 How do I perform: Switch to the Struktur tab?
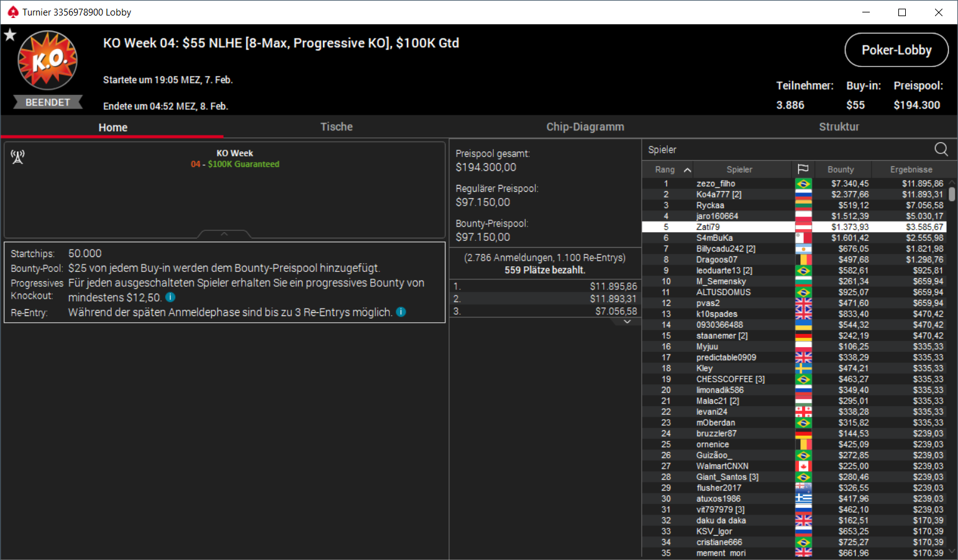(x=839, y=127)
